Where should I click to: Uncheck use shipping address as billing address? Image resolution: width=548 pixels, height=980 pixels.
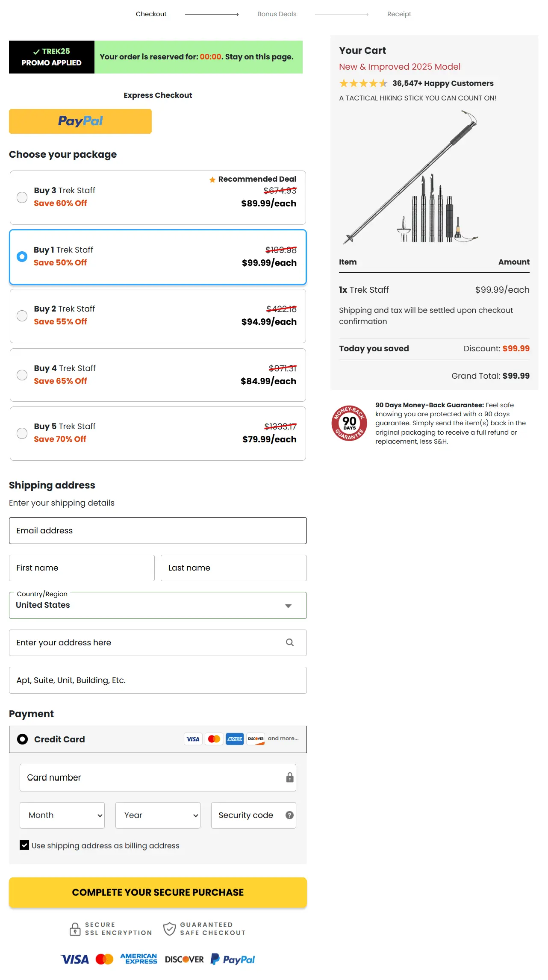click(x=24, y=845)
